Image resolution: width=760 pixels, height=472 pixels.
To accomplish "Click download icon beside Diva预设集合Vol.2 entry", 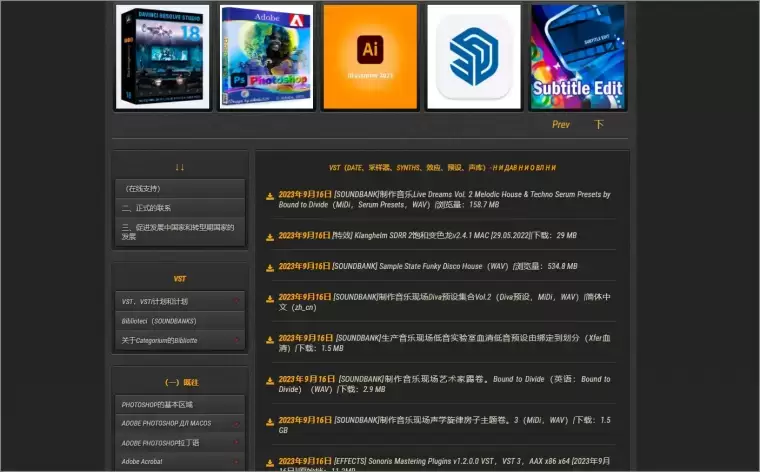I will (x=270, y=299).
